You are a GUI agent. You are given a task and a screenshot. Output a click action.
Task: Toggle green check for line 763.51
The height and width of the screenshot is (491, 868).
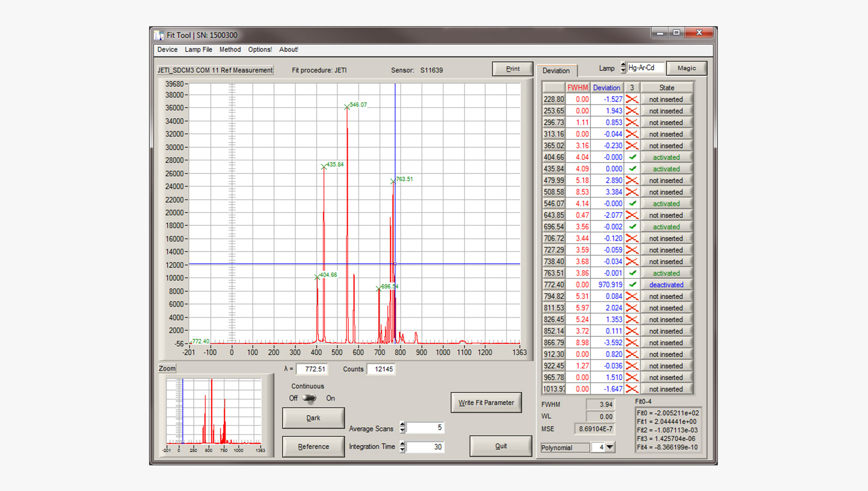pyautogui.click(x=632, y=273)
